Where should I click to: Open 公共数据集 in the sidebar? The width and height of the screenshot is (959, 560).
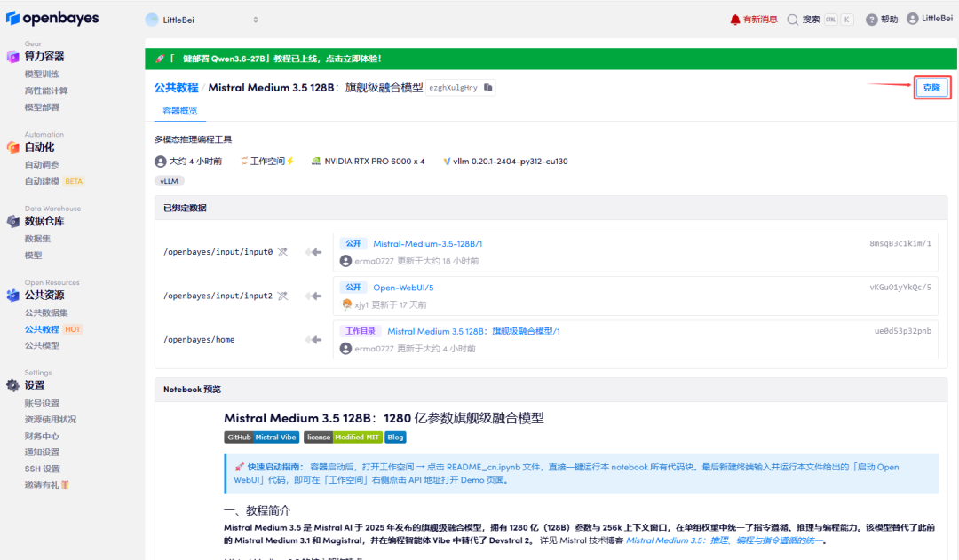click(46, 312)
